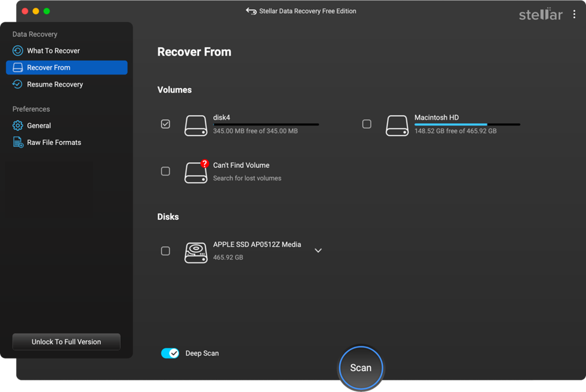Expand the APPLE SSD AP0512Z Media entry
The image size is (586, 392).
tap(318, 251)
